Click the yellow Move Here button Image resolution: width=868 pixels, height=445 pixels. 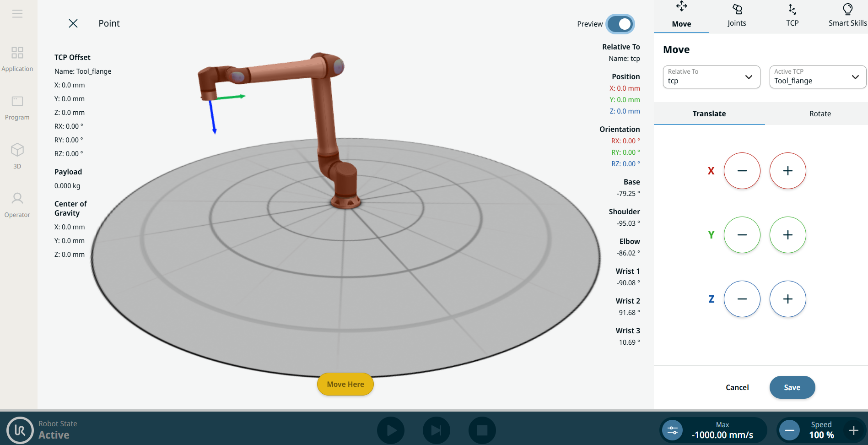tap(345, 384)
